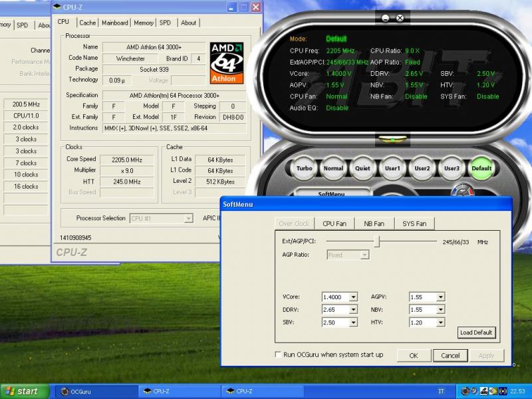Click Cancel in the SoftMenu dialog
The height and width of the screenshot is (399, 532).
coord(450,356)
